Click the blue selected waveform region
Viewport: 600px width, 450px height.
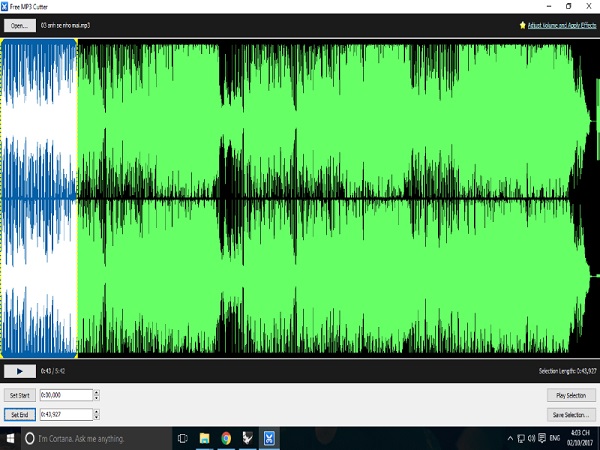39,198
